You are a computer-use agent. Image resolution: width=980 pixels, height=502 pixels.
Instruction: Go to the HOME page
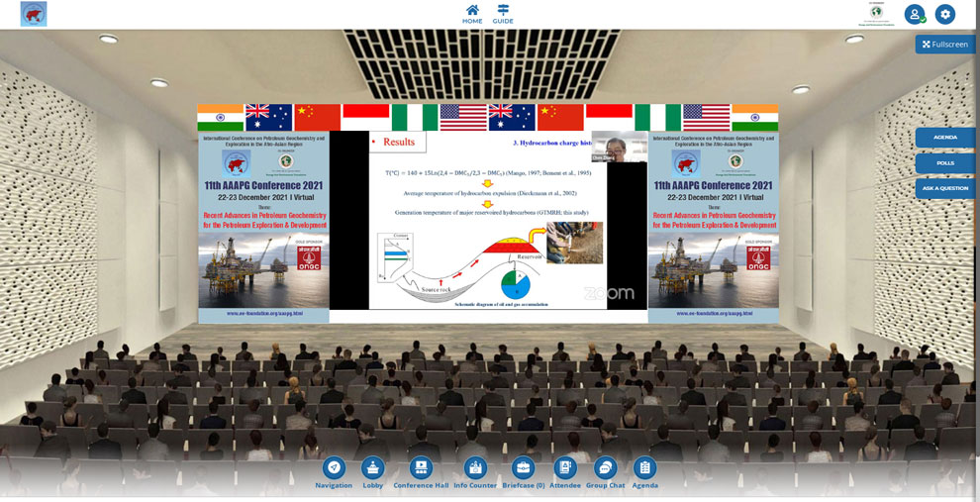pyautogui.click(x=472, y=14)
